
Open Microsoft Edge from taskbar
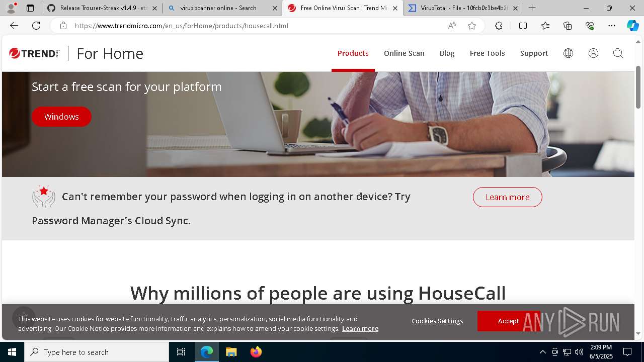[207, 352]
